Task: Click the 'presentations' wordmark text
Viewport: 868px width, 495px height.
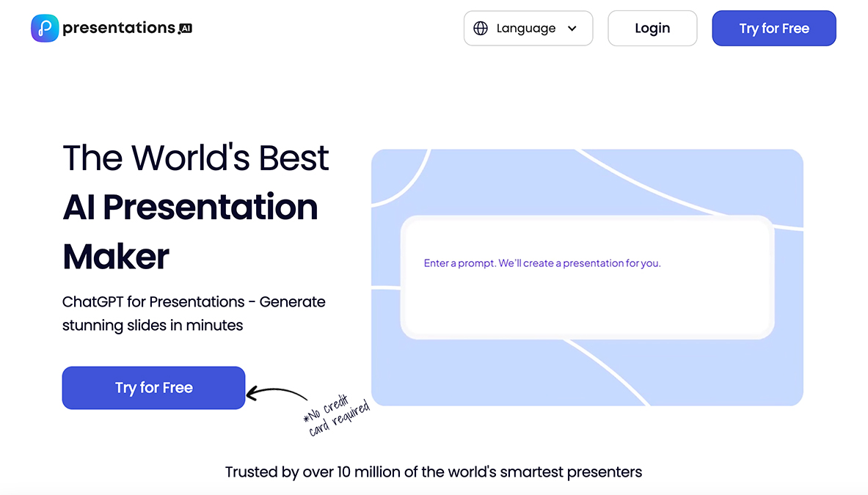Action: coord(119,28)
